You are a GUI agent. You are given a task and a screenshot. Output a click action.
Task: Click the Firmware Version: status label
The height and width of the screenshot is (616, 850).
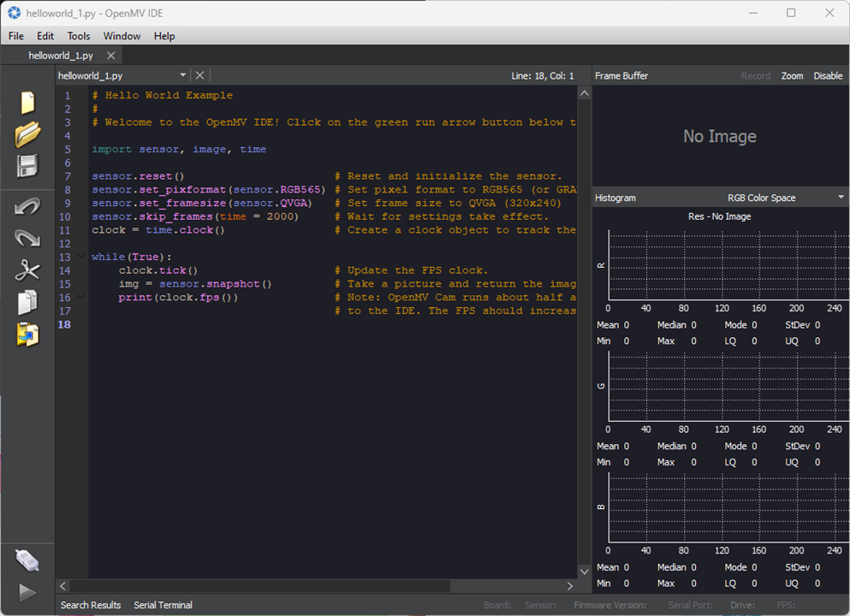tap(609, 605)
